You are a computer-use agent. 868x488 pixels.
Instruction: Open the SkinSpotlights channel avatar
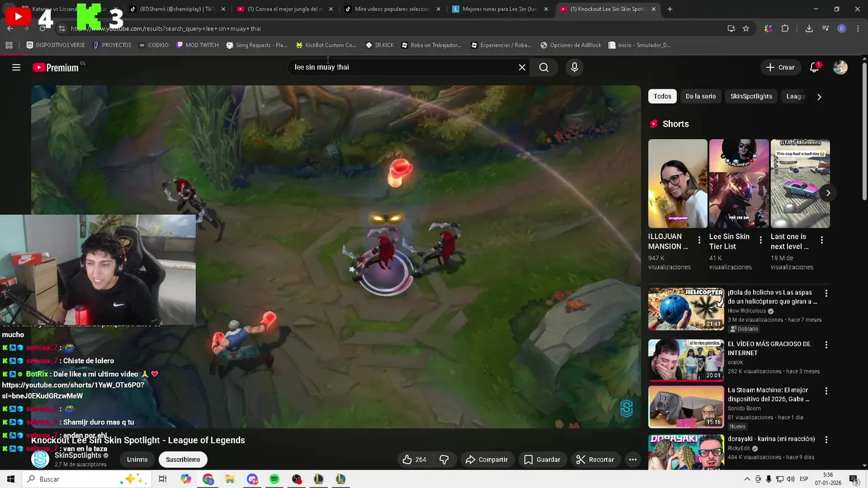[41, 459]
